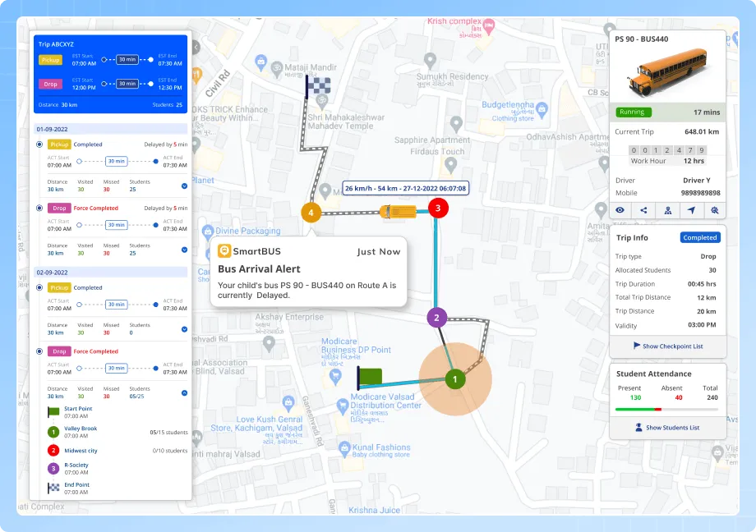
Task: Select the 02-09-2022 Pickup trip radio button
Action: [x=39, y=288]
